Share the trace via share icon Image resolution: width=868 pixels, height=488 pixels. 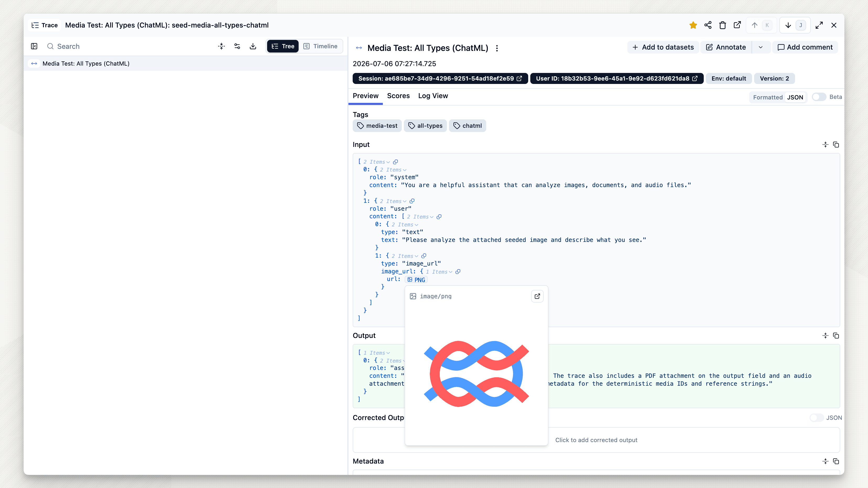[x=708, y=25]
